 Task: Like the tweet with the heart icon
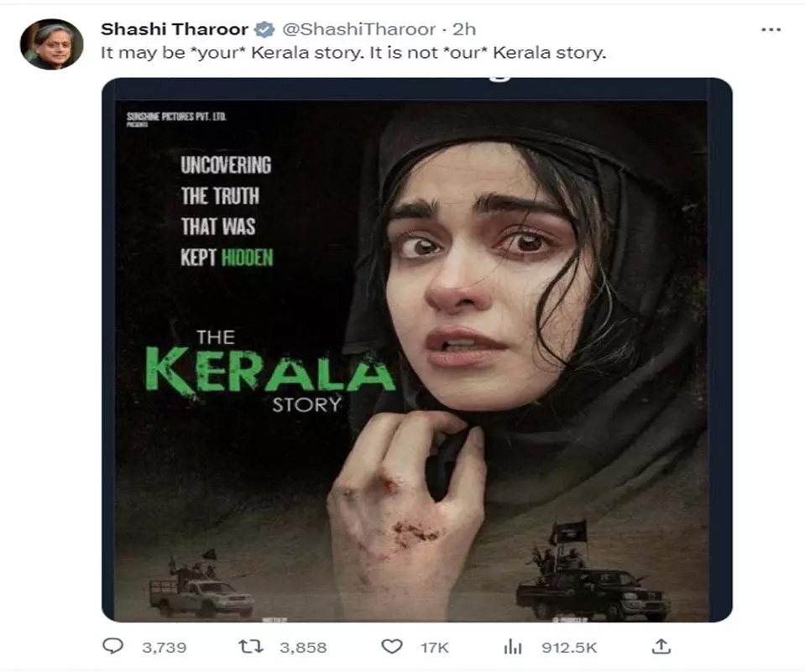[x=392, y=646]
